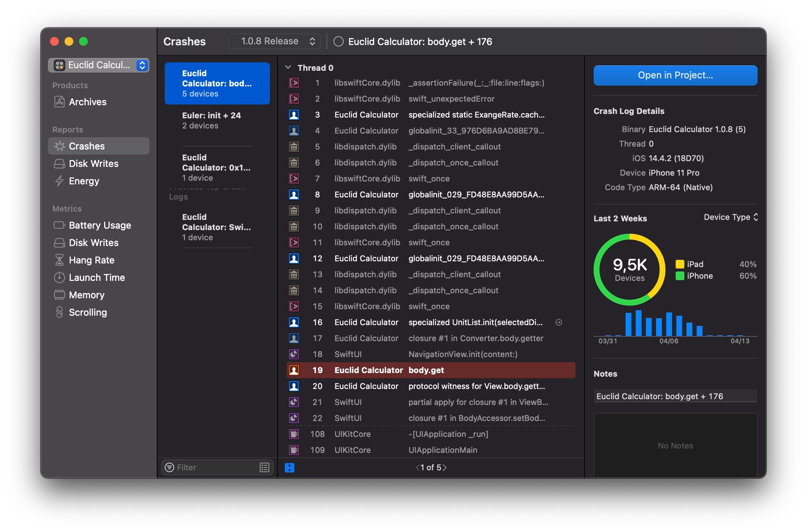Click the crash title notes field
Screen dimensions: 807x532
point(675,396)
